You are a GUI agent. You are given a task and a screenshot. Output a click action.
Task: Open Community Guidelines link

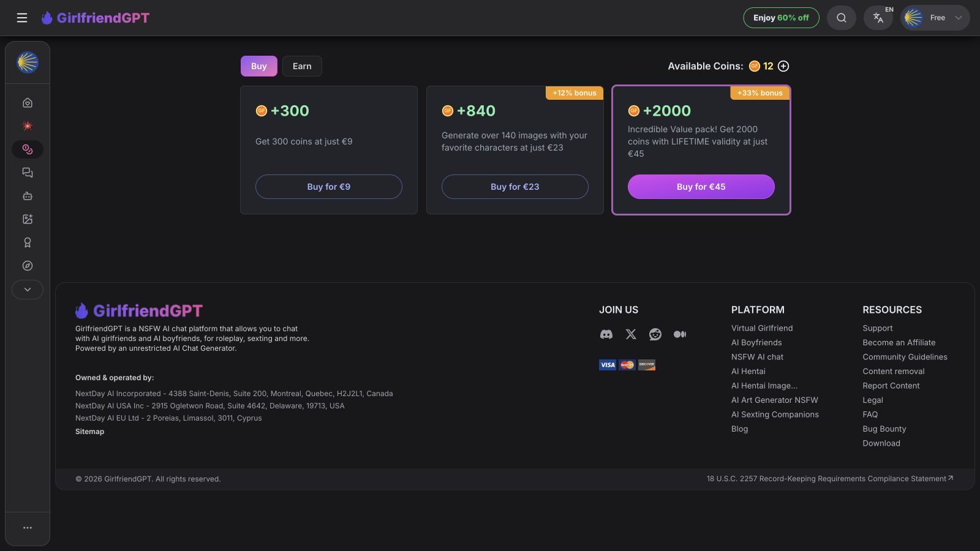click(905, 357)
